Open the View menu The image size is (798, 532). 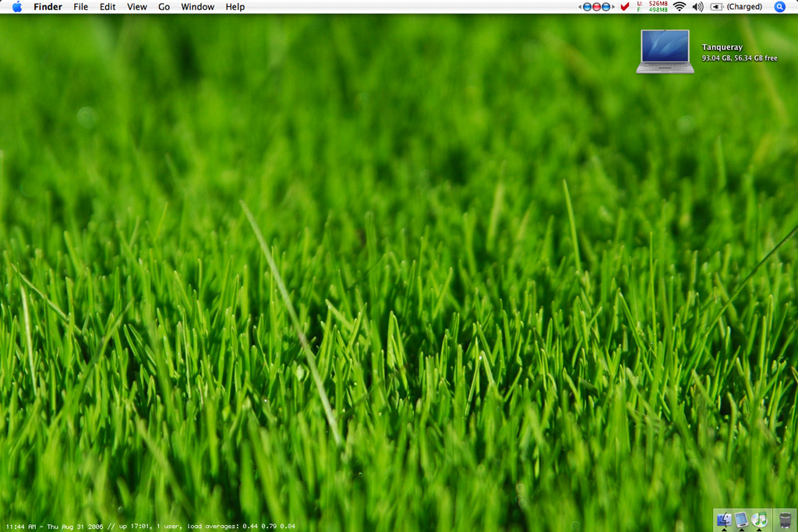[137, 6]
